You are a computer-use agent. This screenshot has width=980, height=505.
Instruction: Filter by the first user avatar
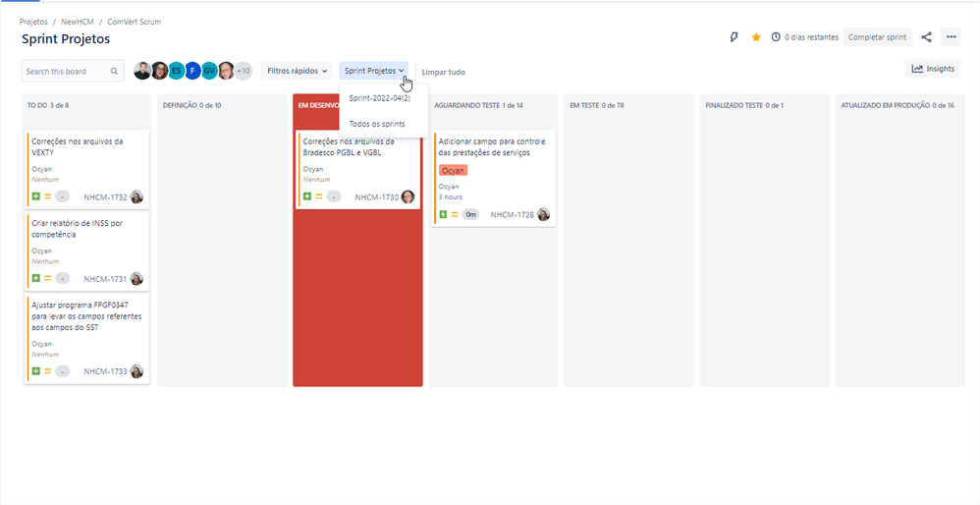[142, 71]
